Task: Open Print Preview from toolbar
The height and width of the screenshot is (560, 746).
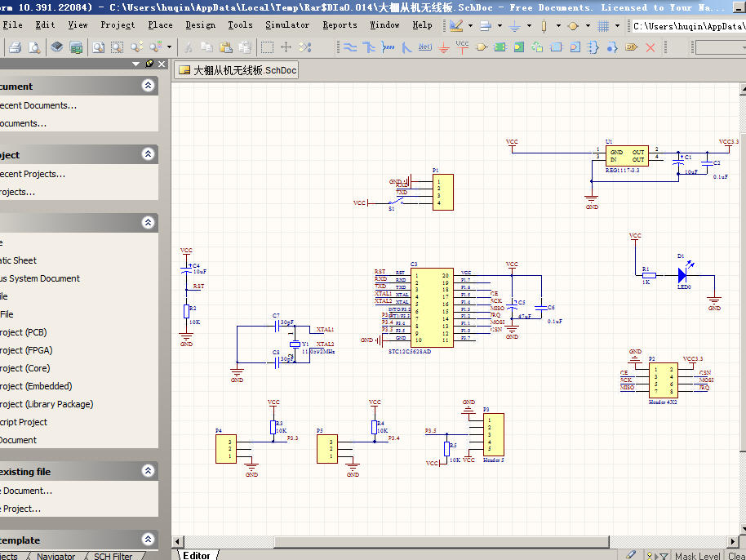Action: pos(34,47)
